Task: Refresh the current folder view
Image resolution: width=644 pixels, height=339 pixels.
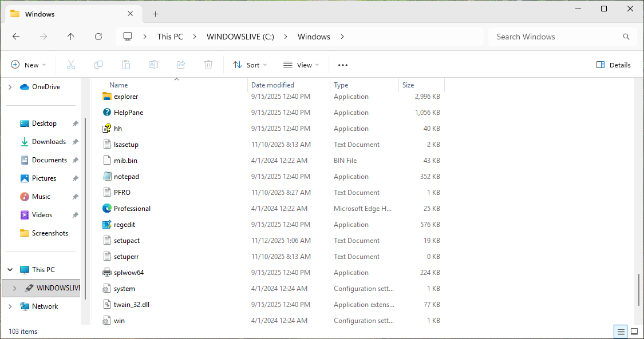Action: click(98, 37)
